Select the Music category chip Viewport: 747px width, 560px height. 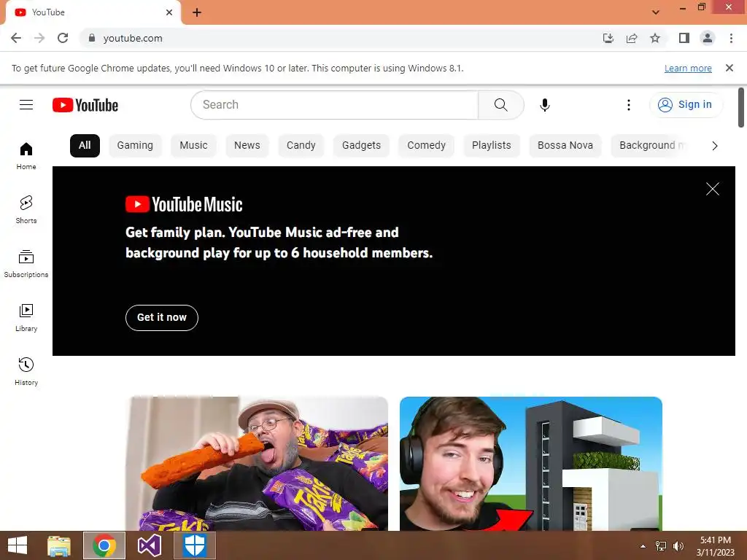[193, 146]
